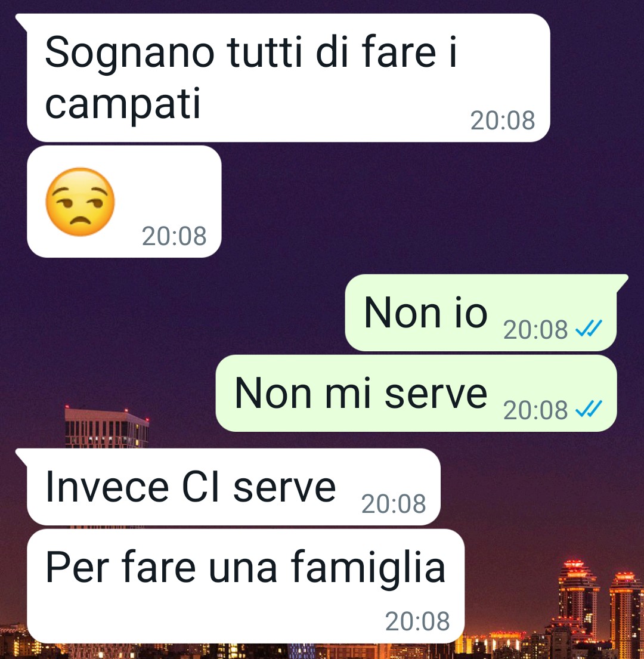Select the "Per fare una famiglia" message
The image size is (644, 659).
pos(246,586)
